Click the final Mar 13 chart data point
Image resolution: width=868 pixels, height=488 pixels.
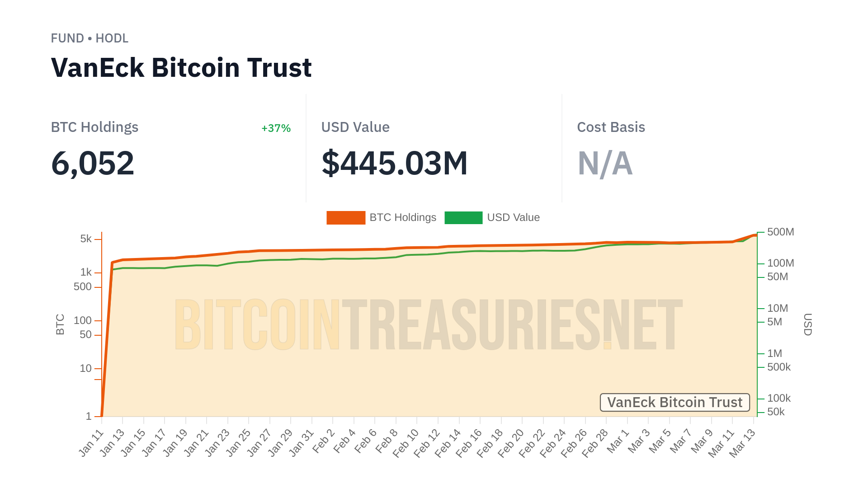(755, 235)
